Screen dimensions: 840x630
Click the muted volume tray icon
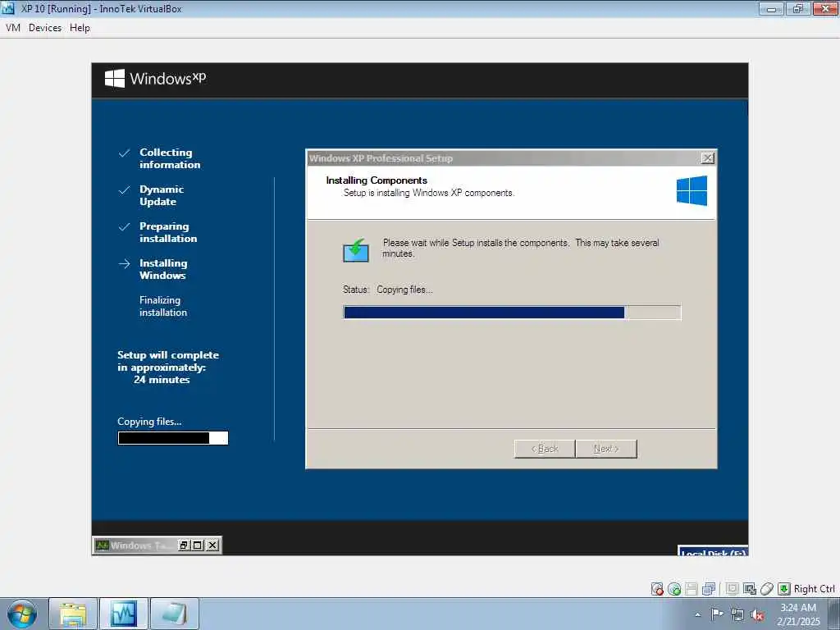[757, 615]
